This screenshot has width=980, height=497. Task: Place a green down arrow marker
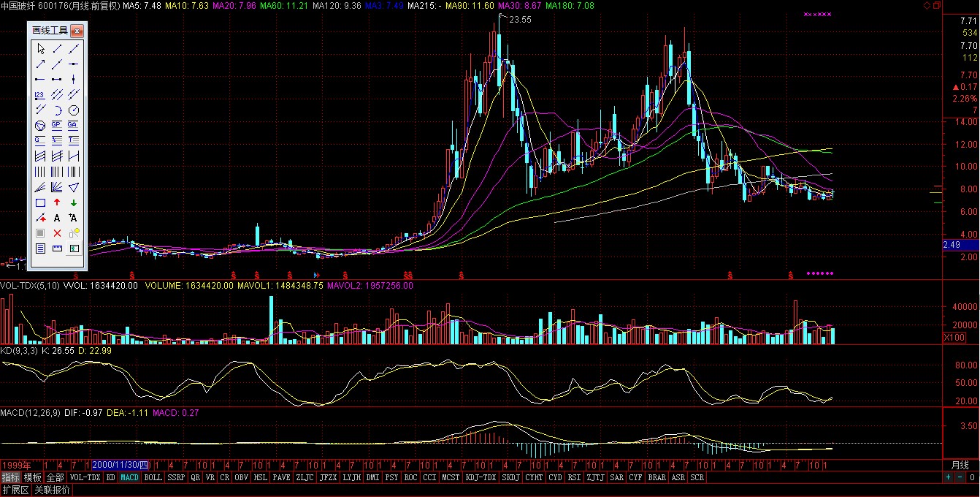(73, 202)
